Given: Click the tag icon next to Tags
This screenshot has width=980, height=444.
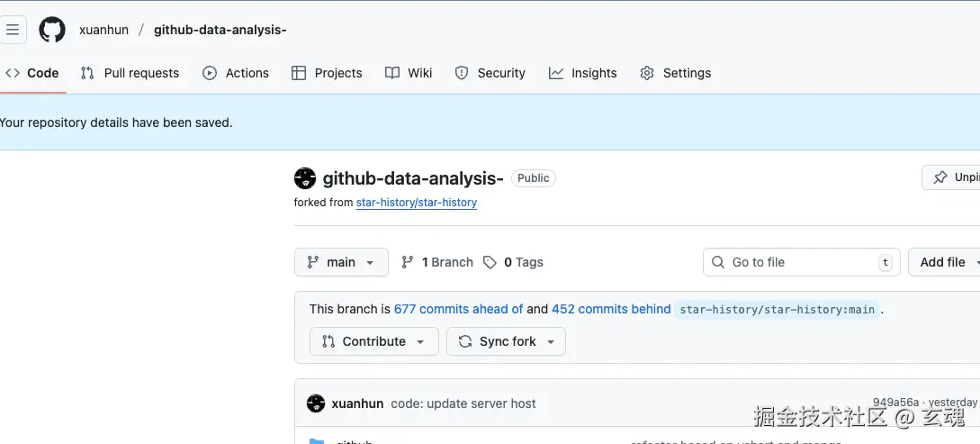Looking at the screenshot, I should click(x=490, y=262).
